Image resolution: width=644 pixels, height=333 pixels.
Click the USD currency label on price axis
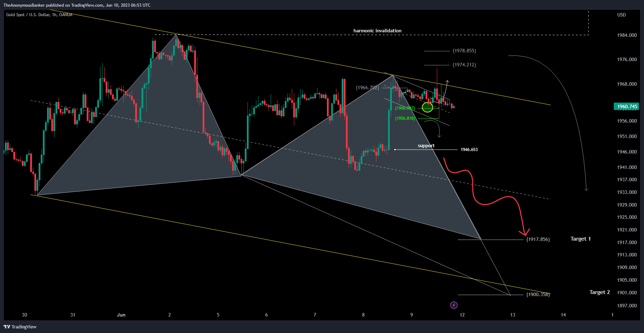622,15
